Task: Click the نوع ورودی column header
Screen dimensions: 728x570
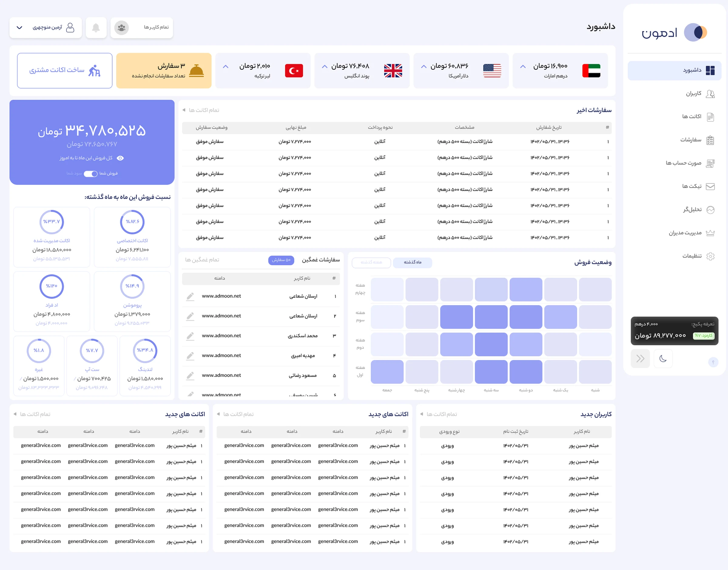Action: (x=449, y=431)
